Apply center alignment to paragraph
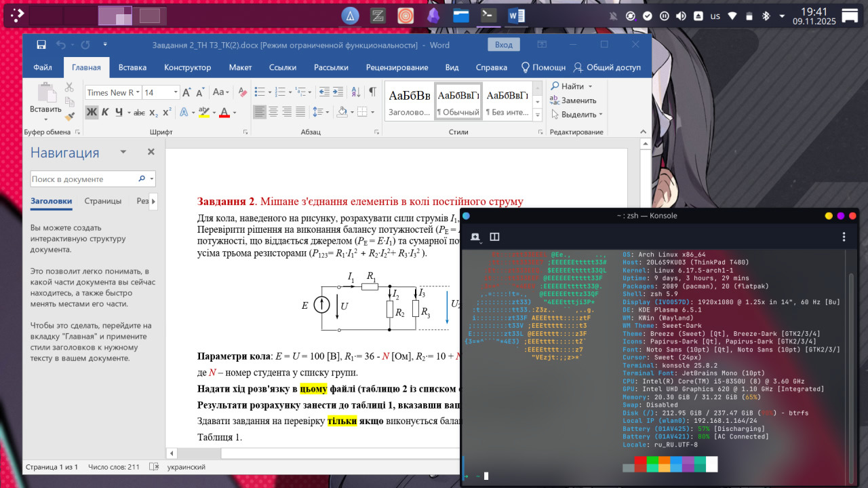The image size is (868, 488). point(274,112)
